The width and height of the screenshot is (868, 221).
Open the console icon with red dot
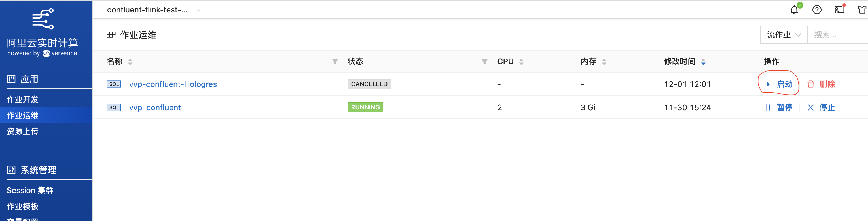(x=839, y=10)
